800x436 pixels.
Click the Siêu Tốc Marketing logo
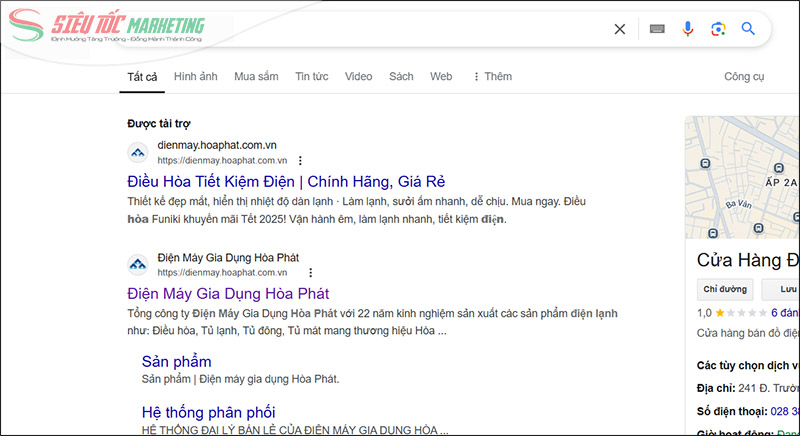(x=106, y=25)
